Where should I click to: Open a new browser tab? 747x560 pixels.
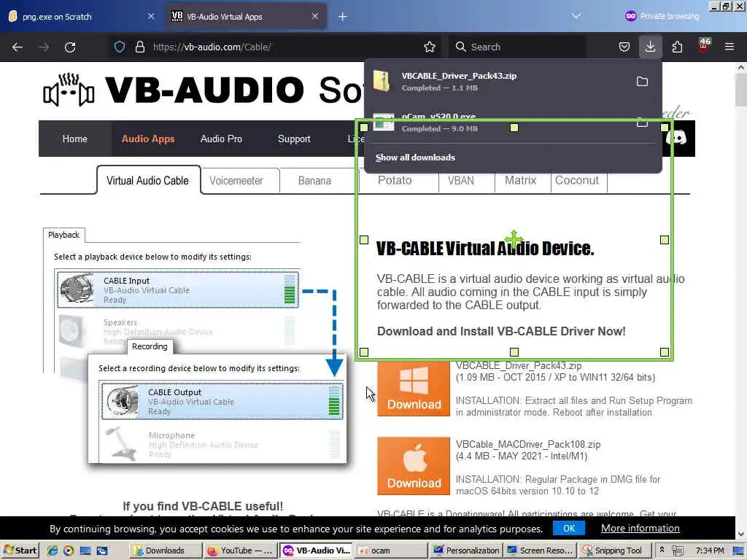click(342, 17)
